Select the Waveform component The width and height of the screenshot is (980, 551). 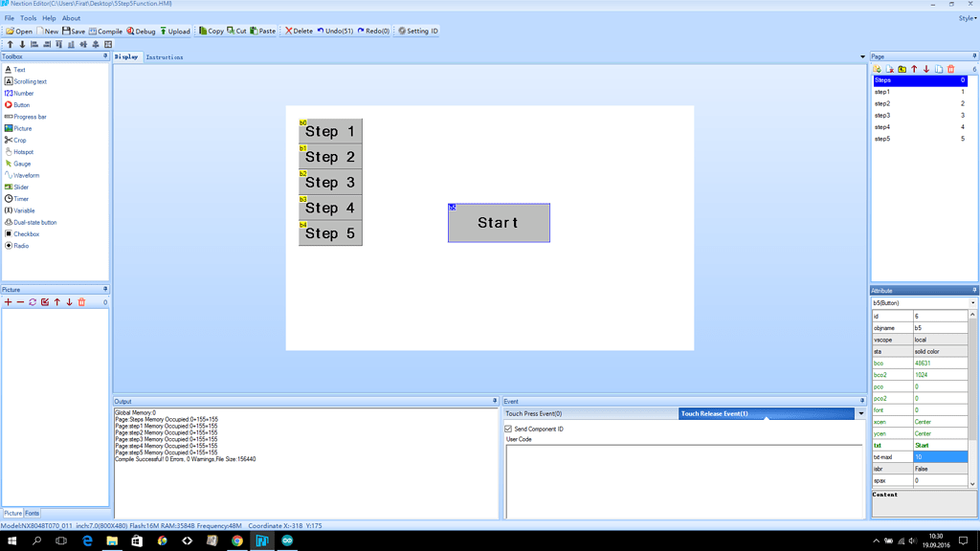[x=22, y=176]
